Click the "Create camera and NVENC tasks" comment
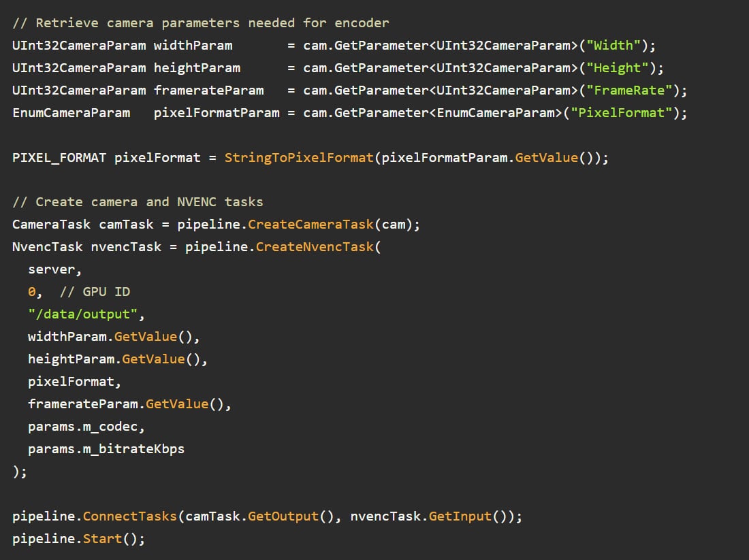This screenshot has height=560, width=749. [x=138, y=202]
